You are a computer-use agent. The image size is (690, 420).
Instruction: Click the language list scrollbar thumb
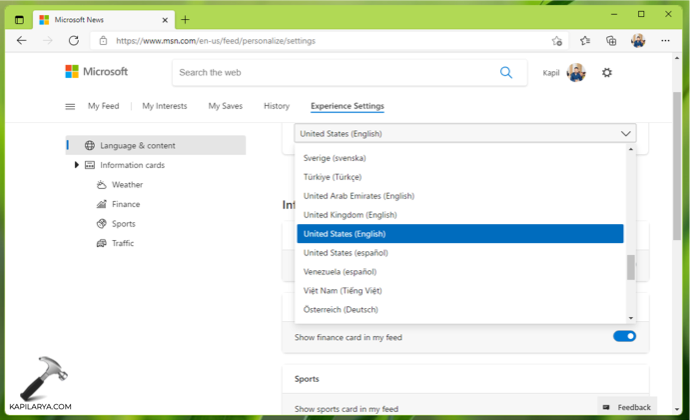(630, 267)
